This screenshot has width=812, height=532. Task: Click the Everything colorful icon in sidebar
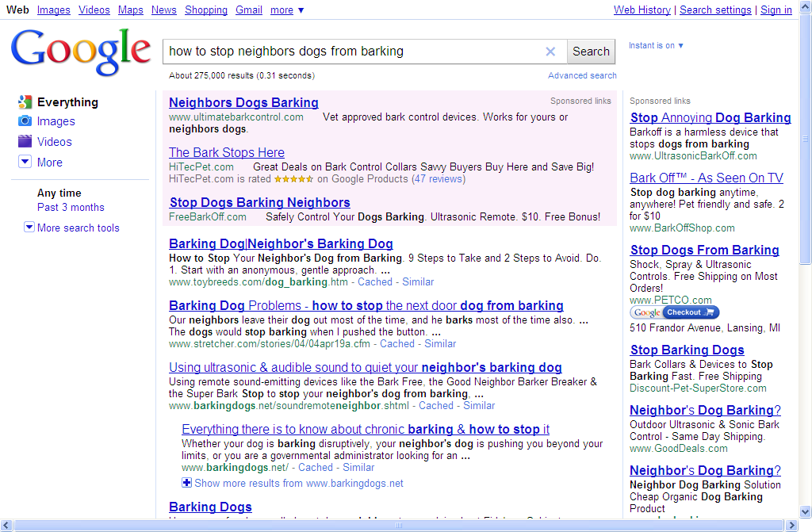click(x=25, y=102)
